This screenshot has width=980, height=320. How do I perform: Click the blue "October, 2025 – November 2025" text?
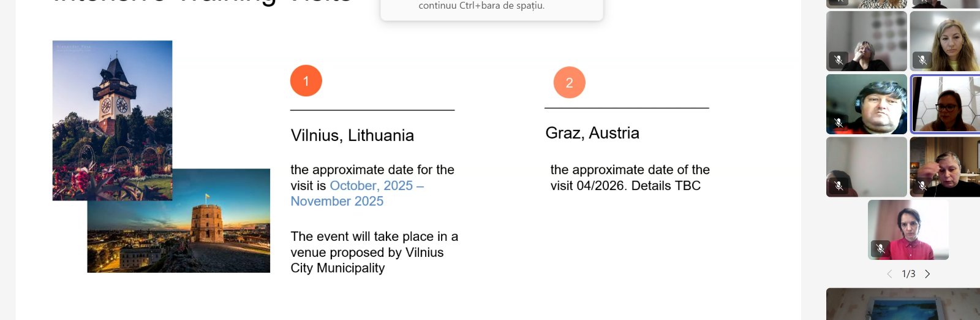pos(356,193)
